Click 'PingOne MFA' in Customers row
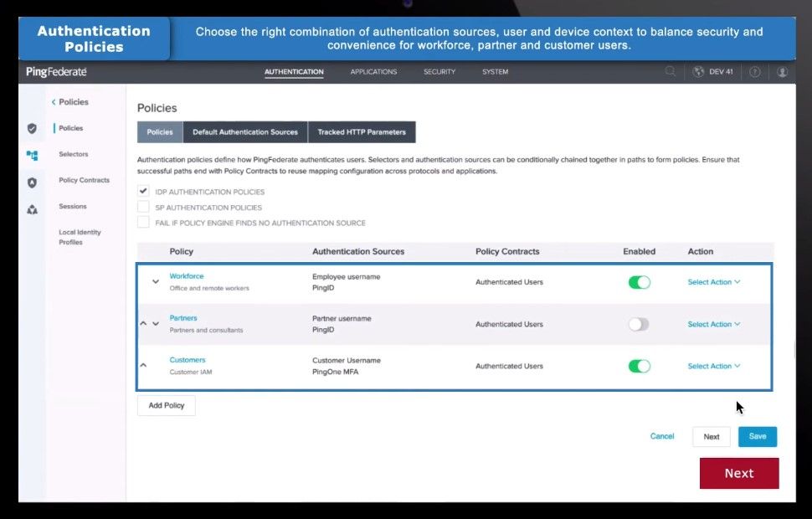 [x=335, y=372]
